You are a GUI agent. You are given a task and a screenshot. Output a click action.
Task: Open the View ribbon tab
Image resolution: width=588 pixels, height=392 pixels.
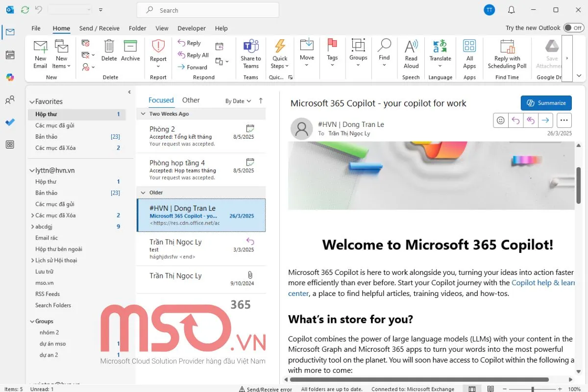pyautogui.click(x=162, y=28)
